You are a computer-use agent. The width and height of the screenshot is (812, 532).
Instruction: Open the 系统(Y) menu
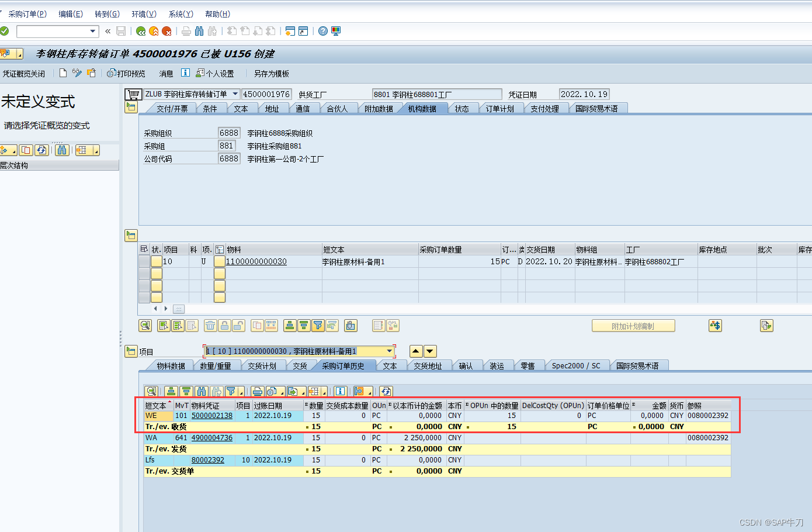tap(181, 14)
